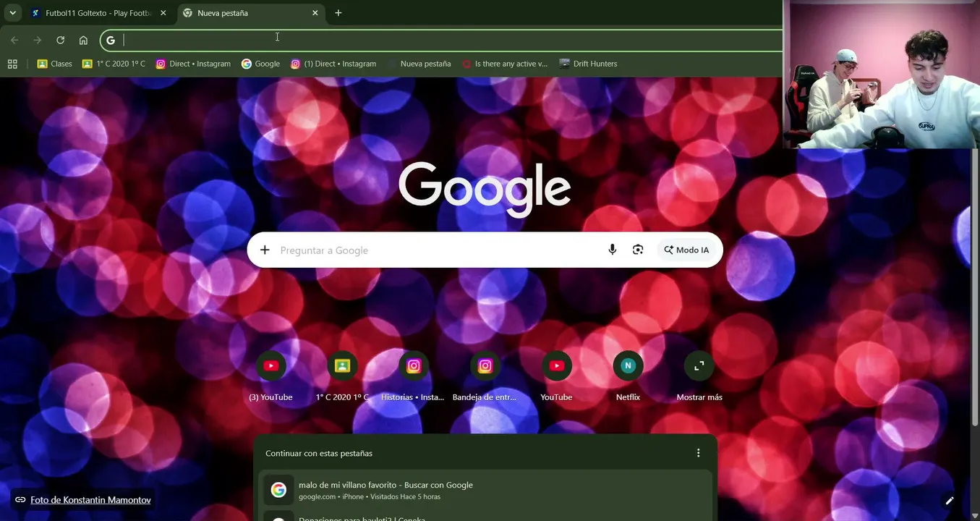Open the 1° C 2020 bookmark in bookmarks bar
The image size is (980, 521).
coord(114,64)
